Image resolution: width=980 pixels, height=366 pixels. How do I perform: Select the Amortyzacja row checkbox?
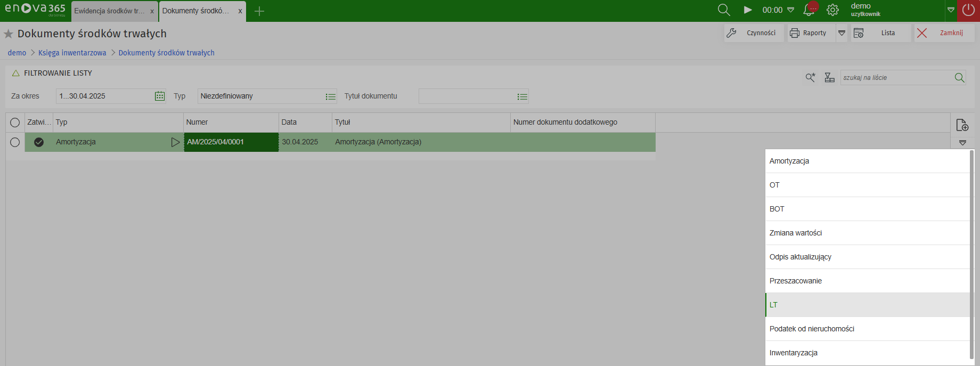[x=15, y=142]
